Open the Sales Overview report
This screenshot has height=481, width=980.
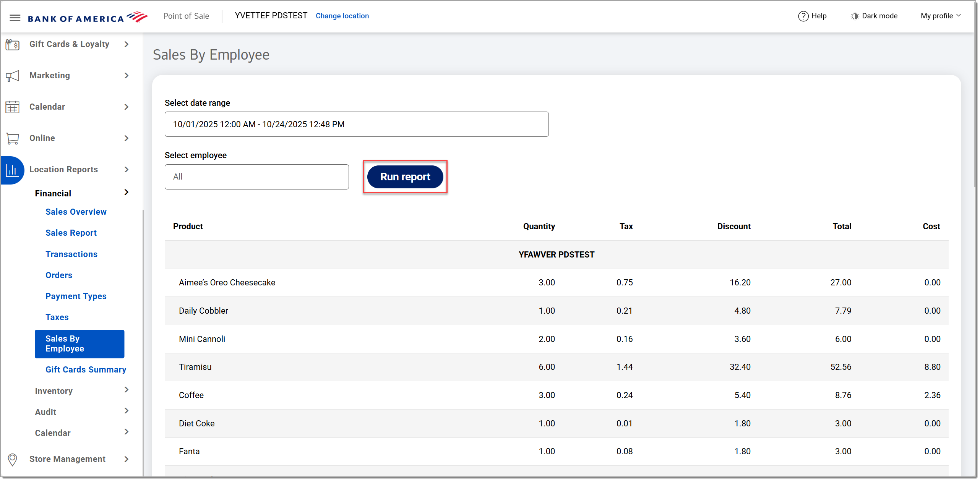coord(76,212)
